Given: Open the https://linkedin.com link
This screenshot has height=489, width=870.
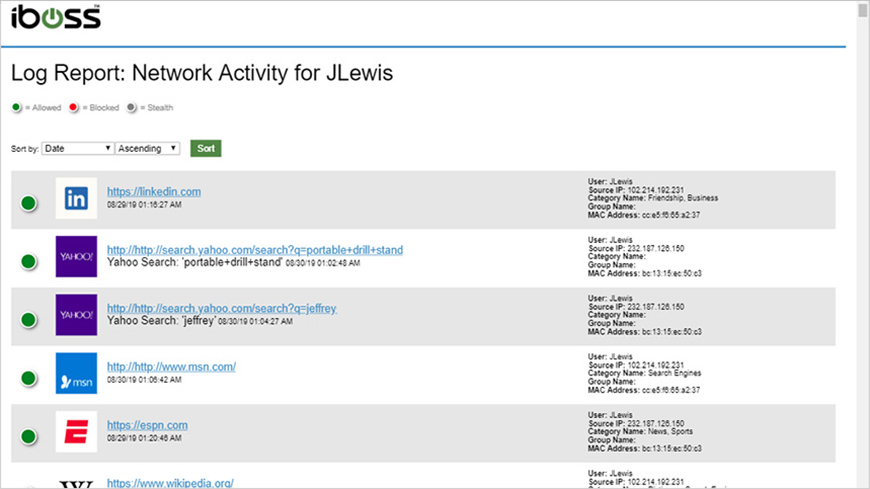Looking at the screenshot, I should coord(154,191).
